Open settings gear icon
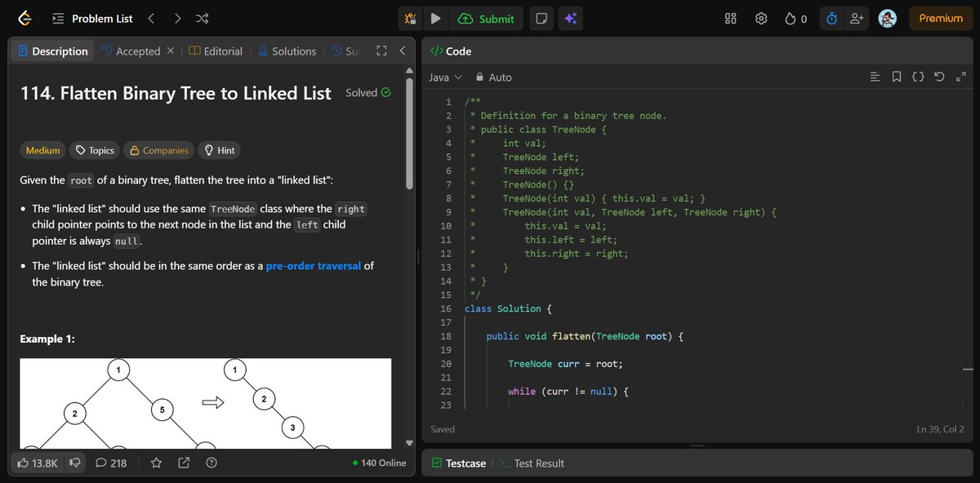Screen dimensions: 980x483 pyautogui.click(x=761, y=18)
